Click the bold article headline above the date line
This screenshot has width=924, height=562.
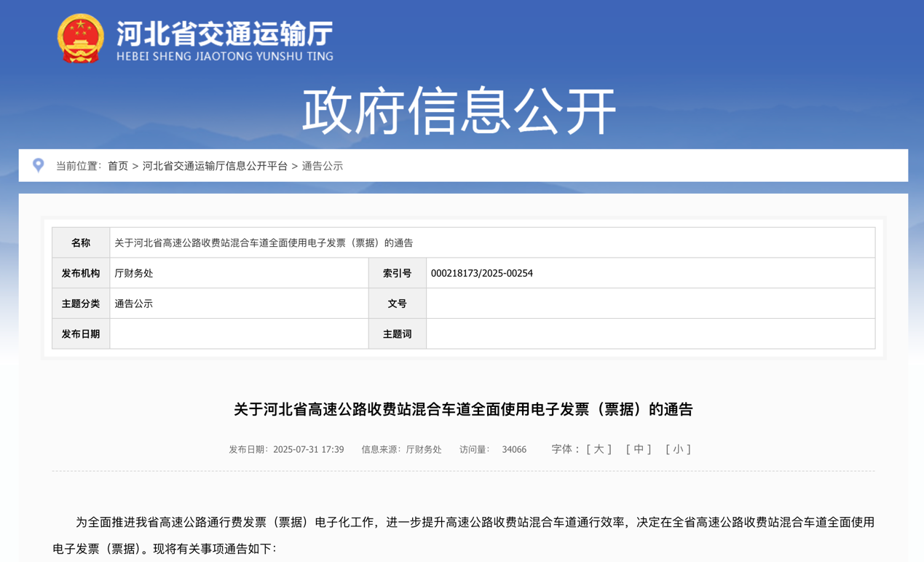point(463,409)
